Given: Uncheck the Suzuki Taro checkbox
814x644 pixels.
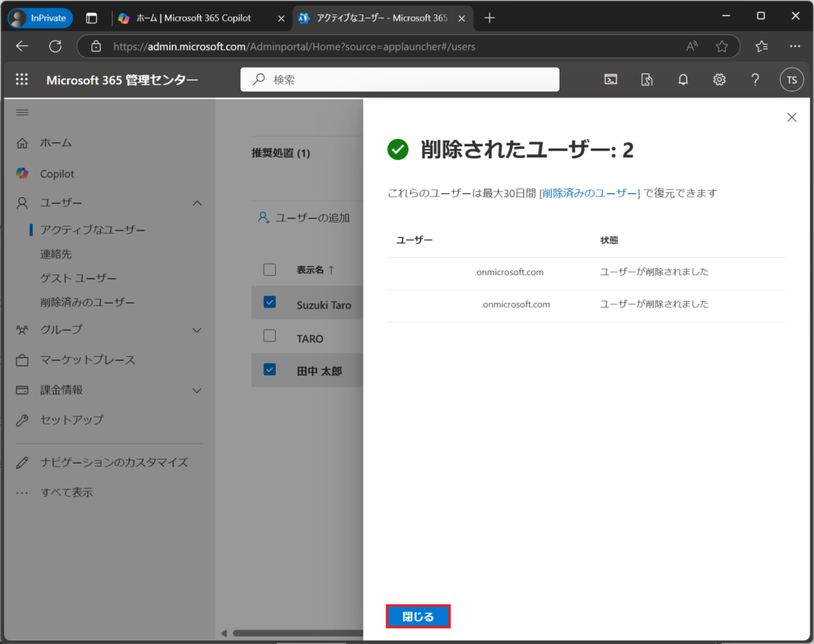Looking at the screenshot, I should (269, 302).
